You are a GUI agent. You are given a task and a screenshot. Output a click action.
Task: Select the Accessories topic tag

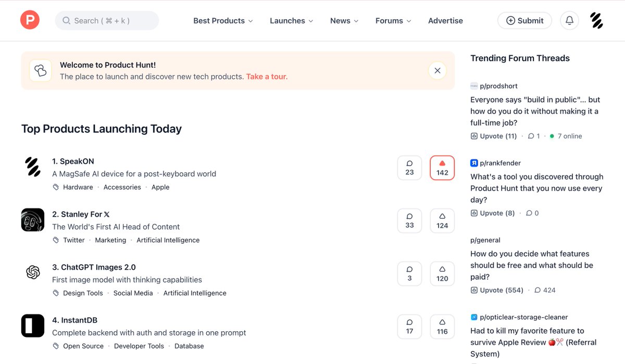[122, 187]
